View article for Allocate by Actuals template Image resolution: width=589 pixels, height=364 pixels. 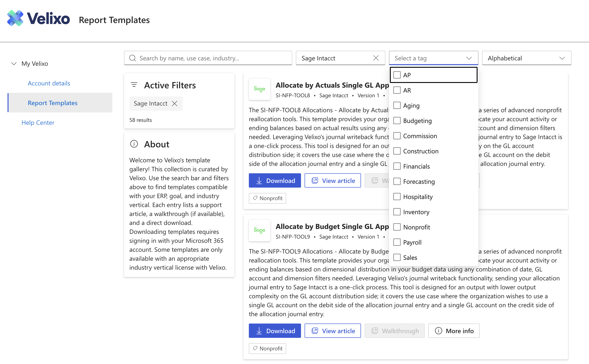(x=333, y=181)
